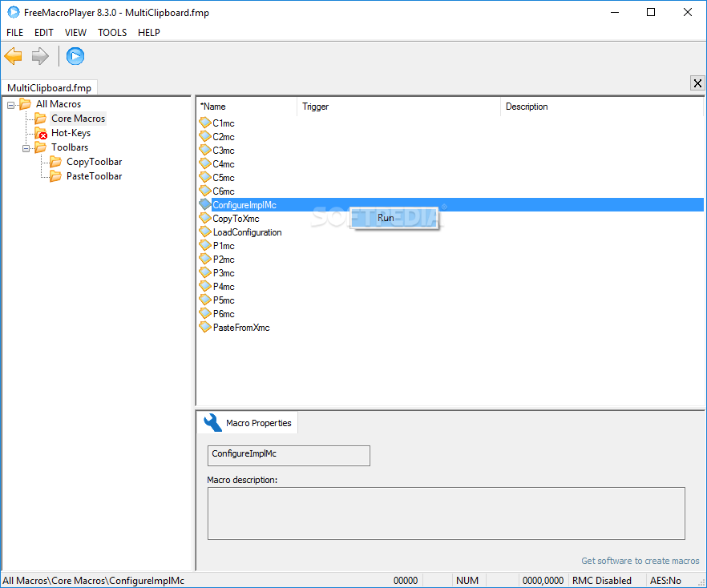Image resolution: width=707 pixels, height=588 pixels.
Task: Collapse the All Macros tree node
Action: pyautogui.click(x=11, y=105)
